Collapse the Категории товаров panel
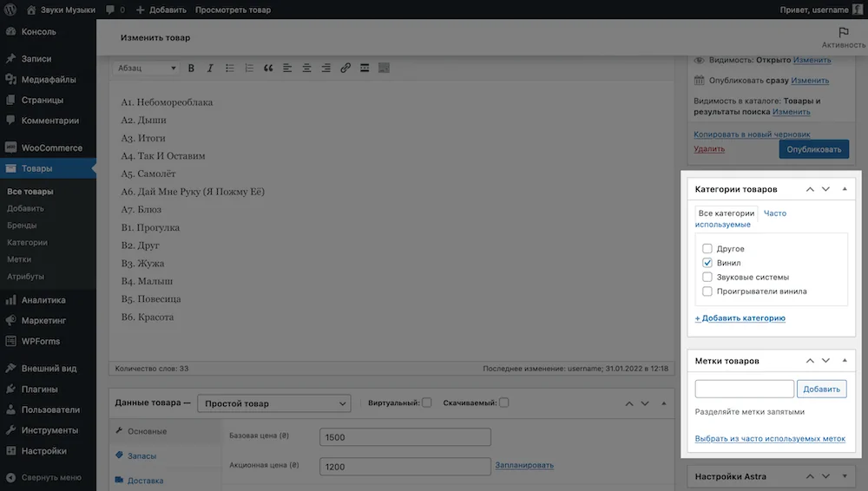 tap(845, 189)
